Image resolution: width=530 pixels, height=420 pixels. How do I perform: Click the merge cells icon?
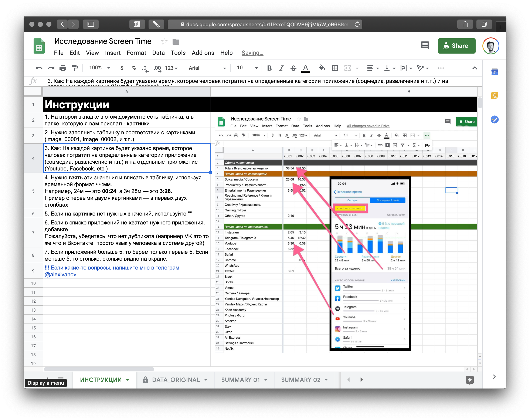coord(348,68)
